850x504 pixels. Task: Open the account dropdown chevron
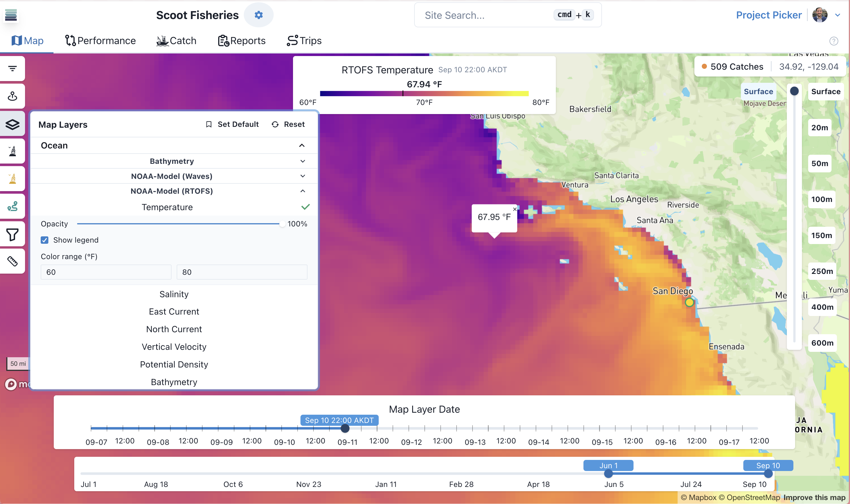(837, 15)
